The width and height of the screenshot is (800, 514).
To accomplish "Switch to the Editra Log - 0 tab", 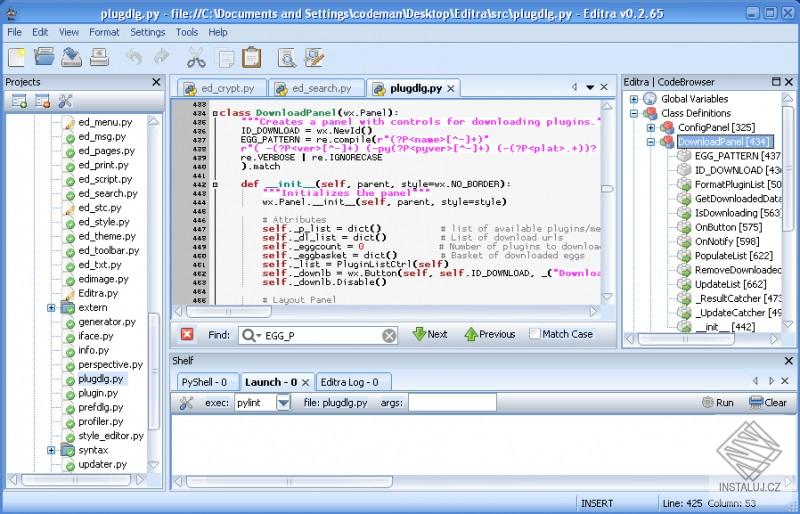I will click(352, 382).
